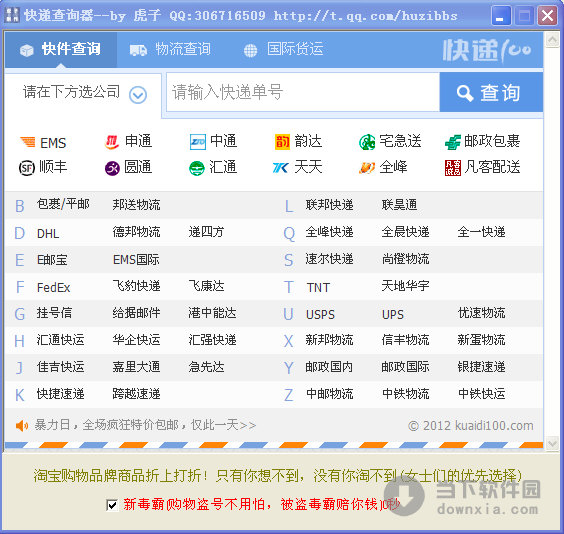Select 跨越速递 courier
This screenshot has height=534, width=564.
136,394
